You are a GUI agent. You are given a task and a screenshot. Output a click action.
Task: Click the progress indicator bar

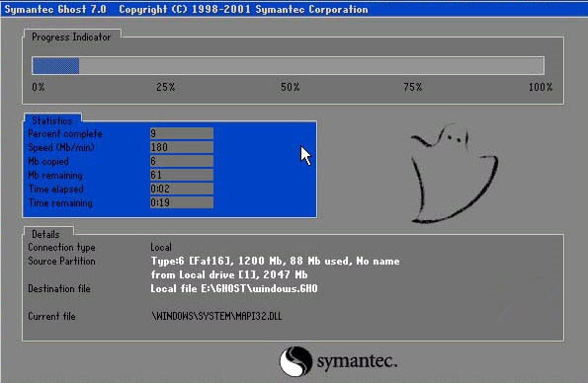pos(288,65)
